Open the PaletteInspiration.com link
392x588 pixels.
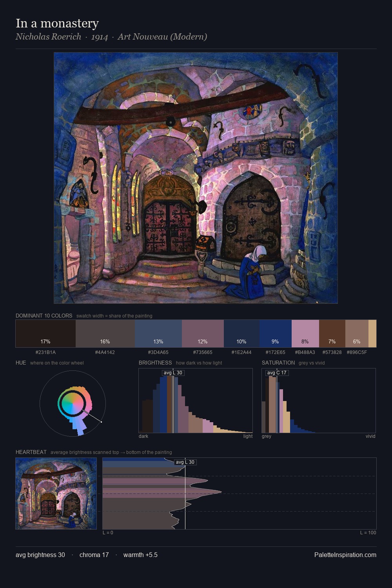pyautogui.click(x=345, y=555)
